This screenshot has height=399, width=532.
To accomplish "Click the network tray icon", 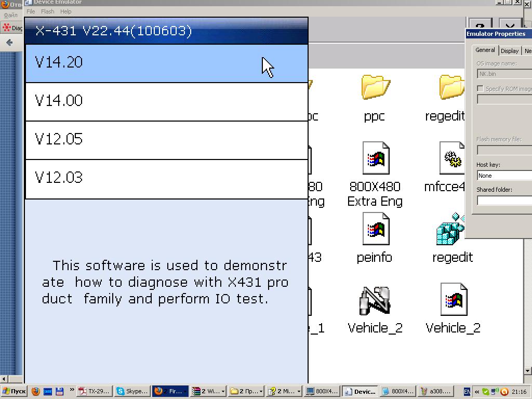I will (495, 392).
